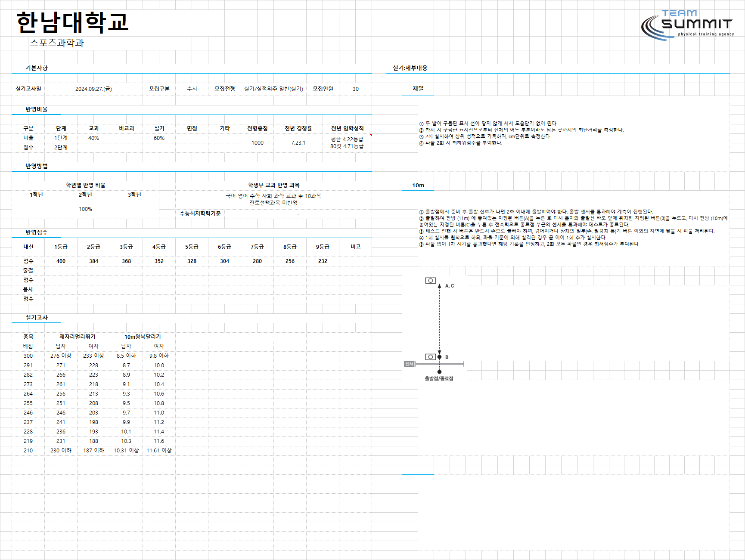
Task: Click the 10m왕복달리기 column header
Action: (x=143, y=337)
